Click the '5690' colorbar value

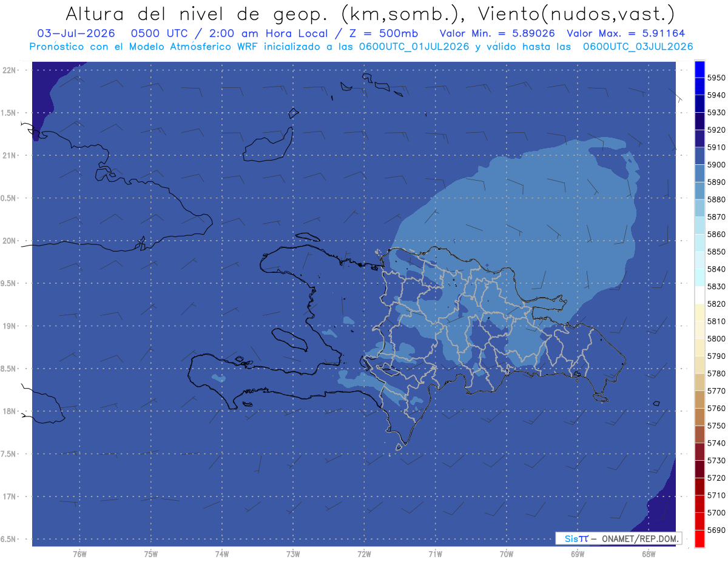coord(716,530)
